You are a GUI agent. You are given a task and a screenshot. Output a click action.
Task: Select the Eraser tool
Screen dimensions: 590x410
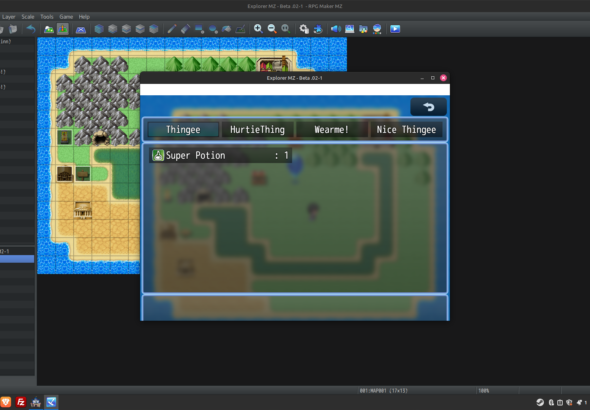pyautogui.click(x=185, y=29)
